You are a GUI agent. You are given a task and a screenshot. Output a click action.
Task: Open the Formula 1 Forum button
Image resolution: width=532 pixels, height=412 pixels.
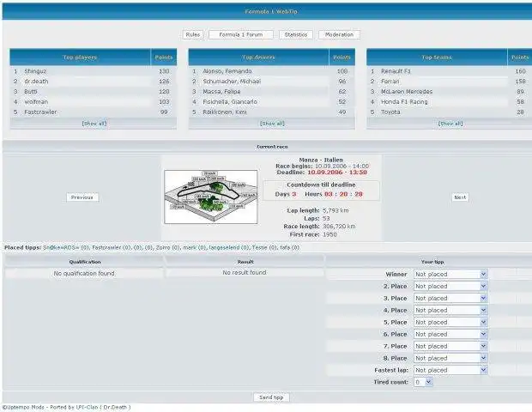point(241,34)
